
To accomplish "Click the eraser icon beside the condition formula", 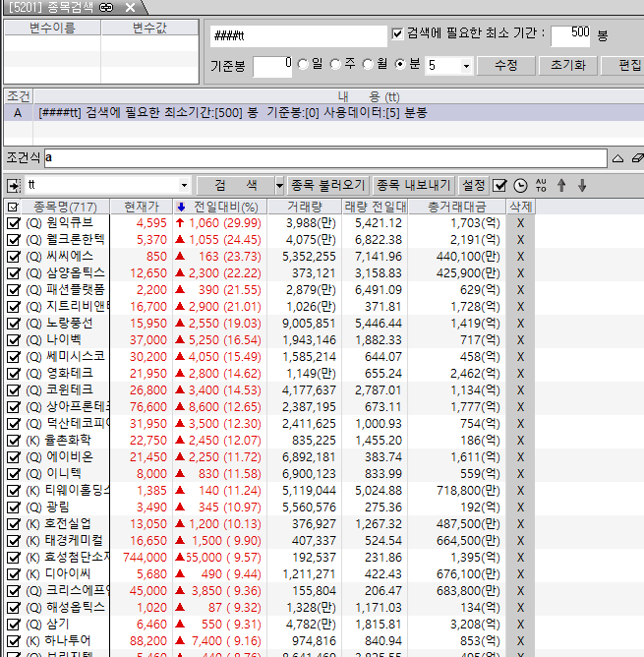I will pyautogui.click(x=636, y=157).
